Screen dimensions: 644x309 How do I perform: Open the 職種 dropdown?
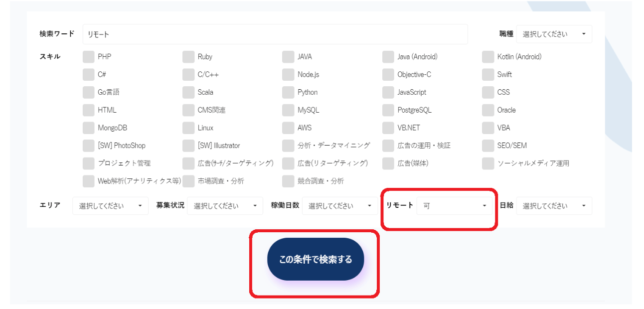click(x=554, y=34)
